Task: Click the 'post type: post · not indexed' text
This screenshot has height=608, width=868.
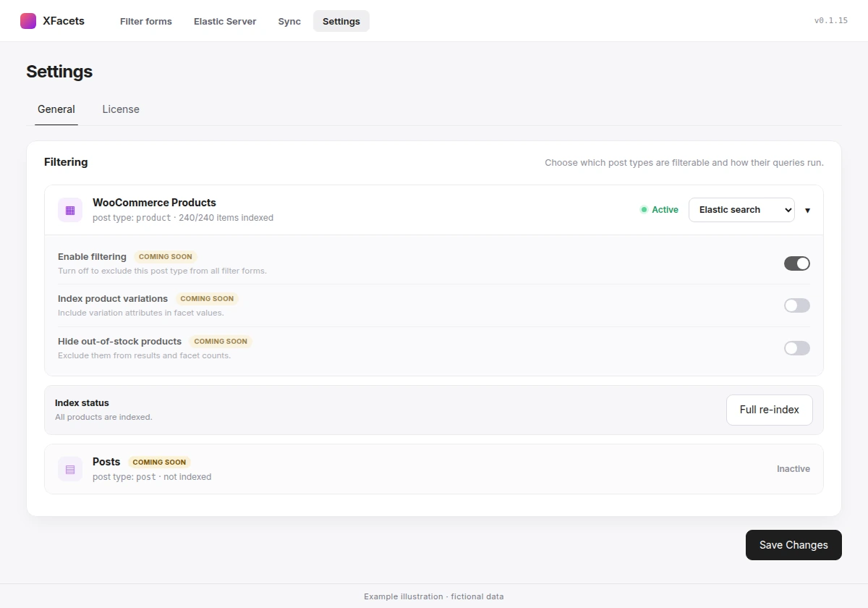Action: pos(152,477)
